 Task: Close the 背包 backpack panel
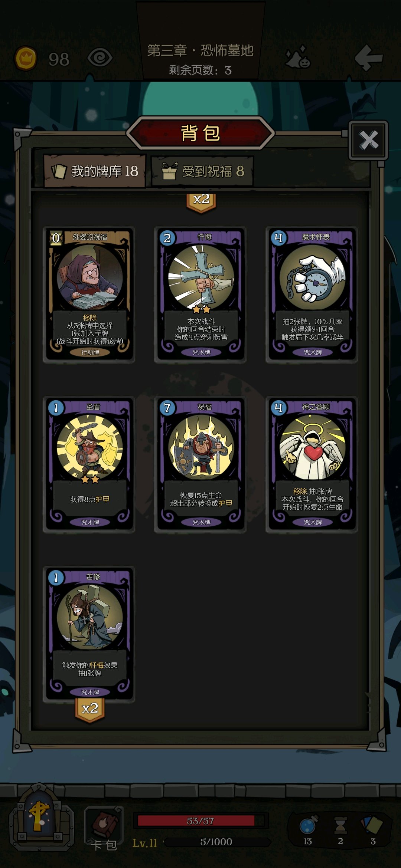click(x=368, y=140)
